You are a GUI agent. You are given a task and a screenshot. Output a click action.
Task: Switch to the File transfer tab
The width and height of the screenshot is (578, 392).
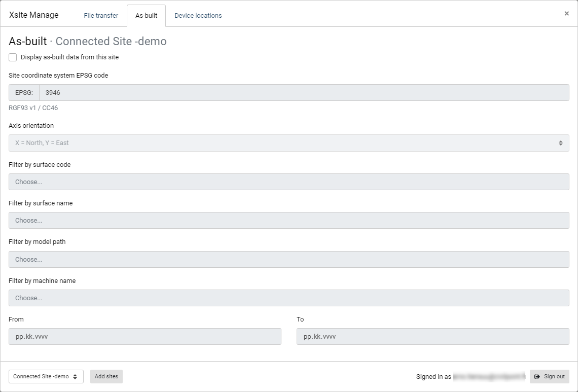click(x=101, y=16)
